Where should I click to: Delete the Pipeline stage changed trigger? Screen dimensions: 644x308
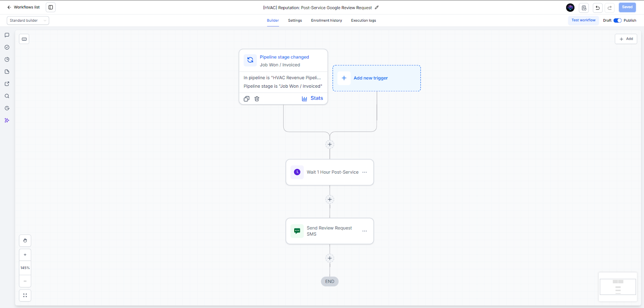click(x=257, y=99)
